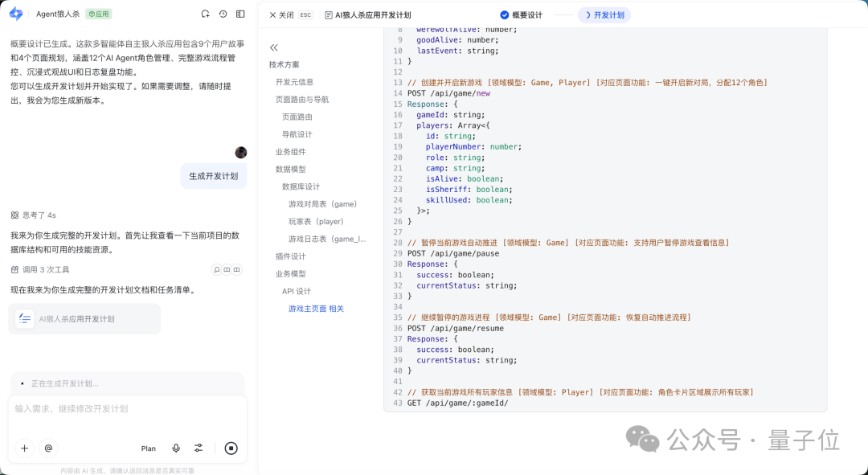The image size is (868, 475).
Task: Open 插件设计 in the outline
Action: [291, 256]
